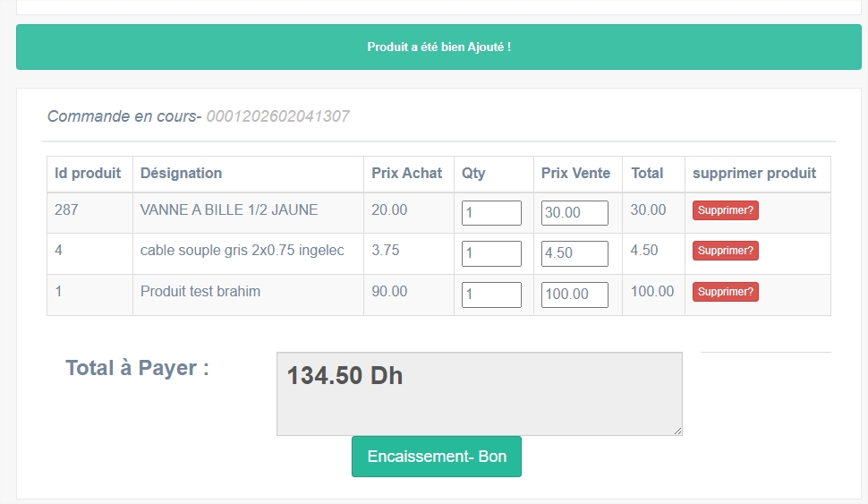Image resolution: width=868 pixels, height=504 pixels.
Task: Select the Qty box for Produit test brahim
Action: click(x=491, y=295)
